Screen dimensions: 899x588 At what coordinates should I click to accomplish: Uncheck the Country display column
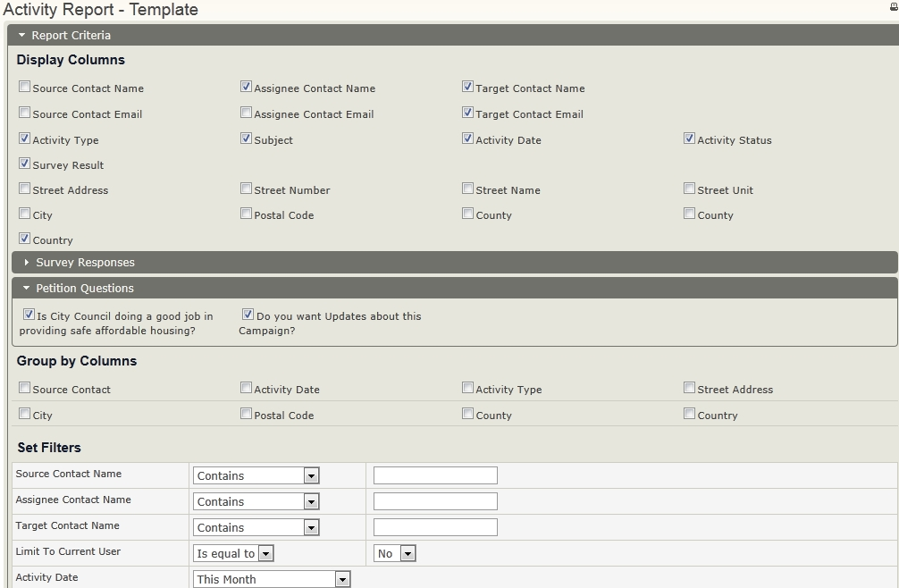coord(25,239)
